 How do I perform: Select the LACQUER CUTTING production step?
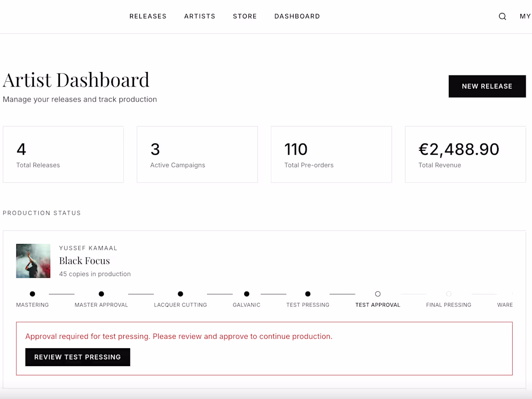coord(180,294)
